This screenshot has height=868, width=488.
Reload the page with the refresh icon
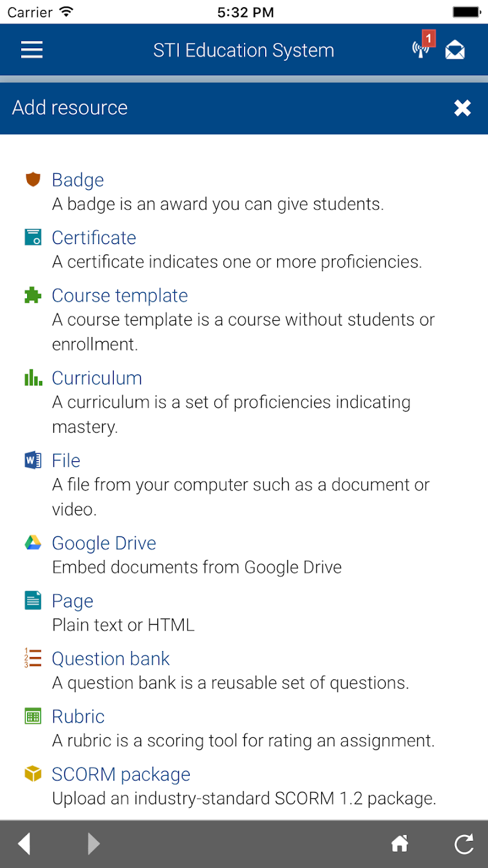tap(463, 844)
